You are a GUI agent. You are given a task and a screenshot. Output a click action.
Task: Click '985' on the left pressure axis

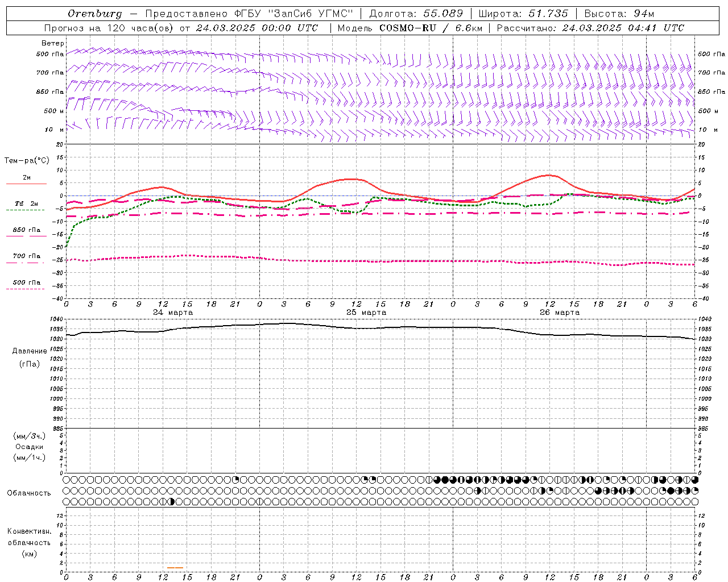coord(59,429)
